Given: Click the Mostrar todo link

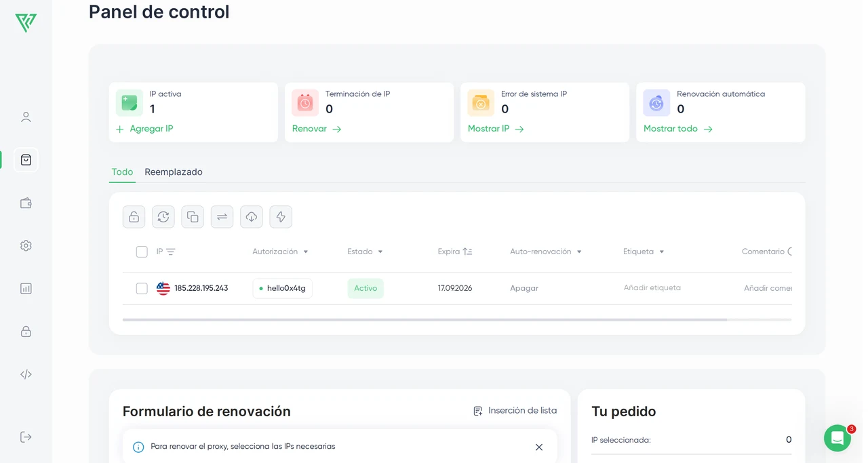Looking at the screenshot, I should 678,129.
